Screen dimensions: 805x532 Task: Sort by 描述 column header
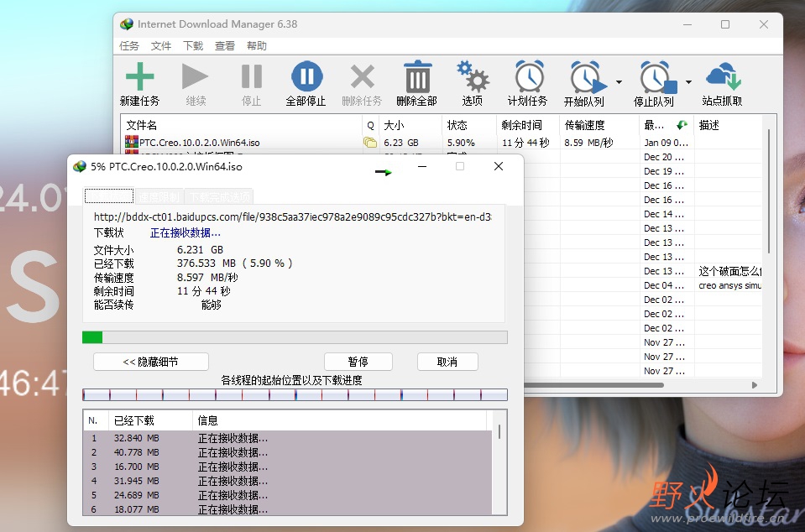728,125
